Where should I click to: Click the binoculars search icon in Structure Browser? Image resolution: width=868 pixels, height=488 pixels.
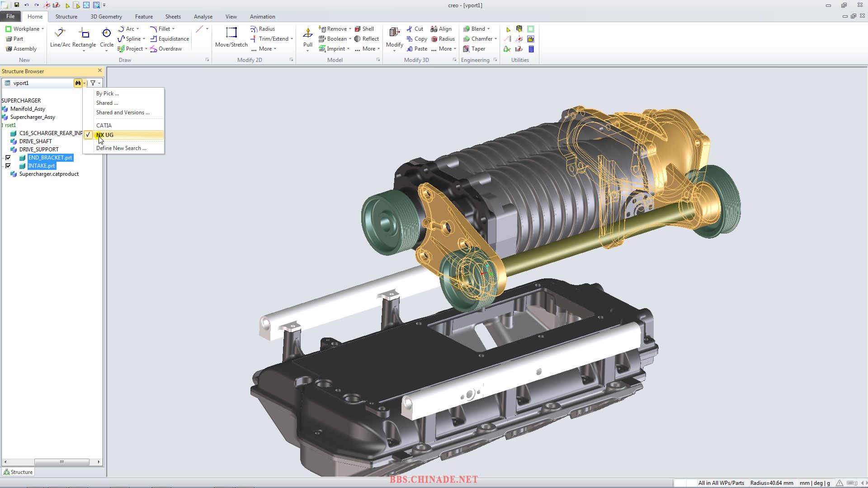[78, 83]
